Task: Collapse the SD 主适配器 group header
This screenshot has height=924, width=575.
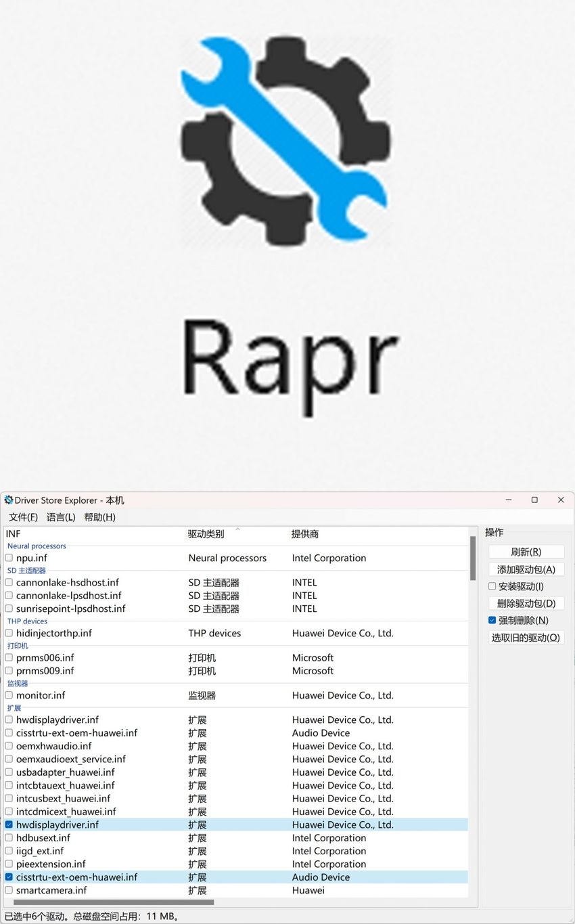Action: [26, 571]
